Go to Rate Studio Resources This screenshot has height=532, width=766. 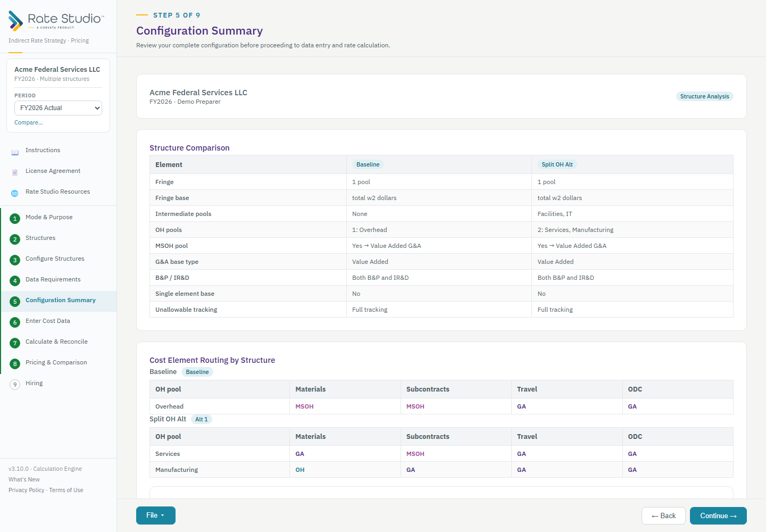(57, 192)
